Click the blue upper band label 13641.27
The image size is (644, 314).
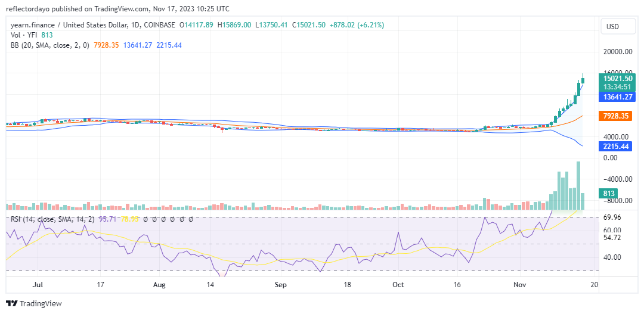pyautogui.click(x=617, y=97)
